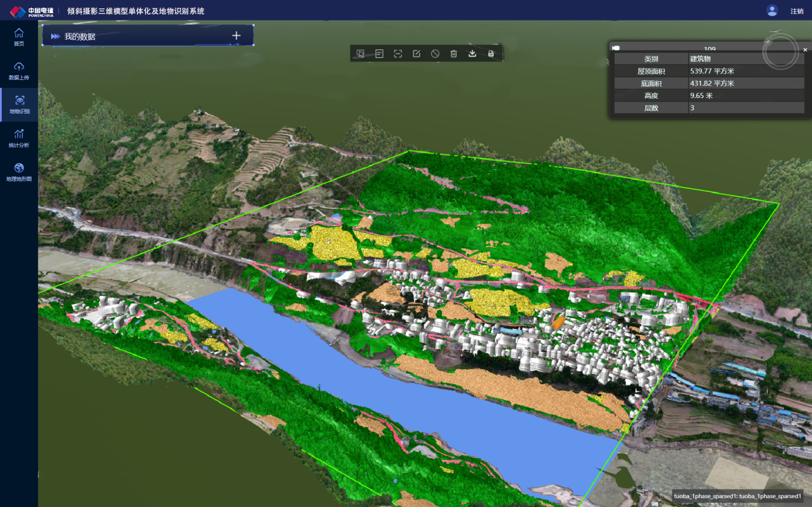Switch to 地物识别 section
The image size is (812, 507).
pyautogui.click(x=19, y=105)
